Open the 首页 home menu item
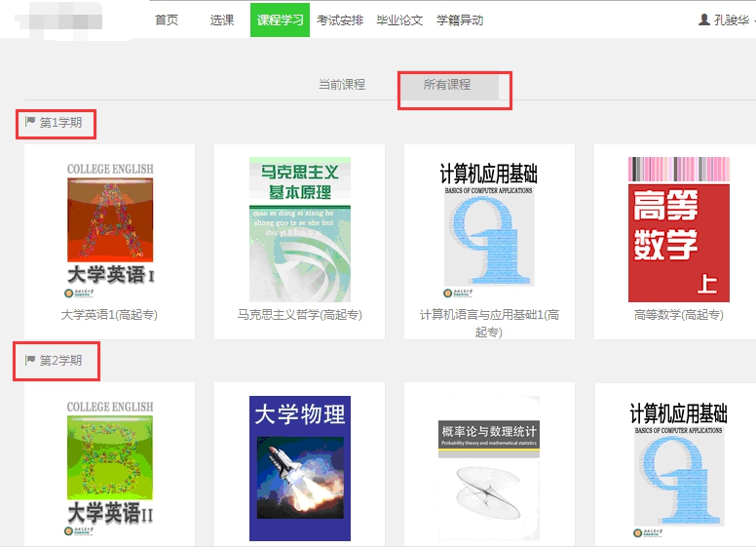Viewport: 756px width, 548px height. (167, 20)
